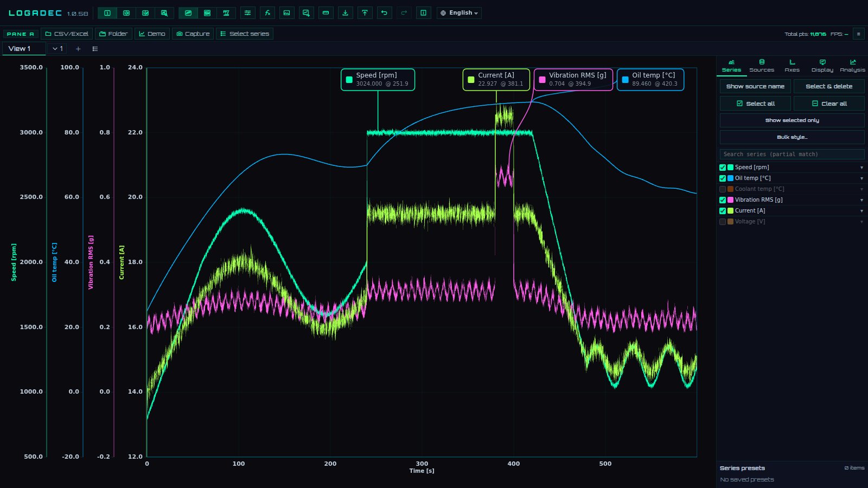868x488 pixels.
Task: Choose the stacked charts mode icon
Action: [207, 13]
